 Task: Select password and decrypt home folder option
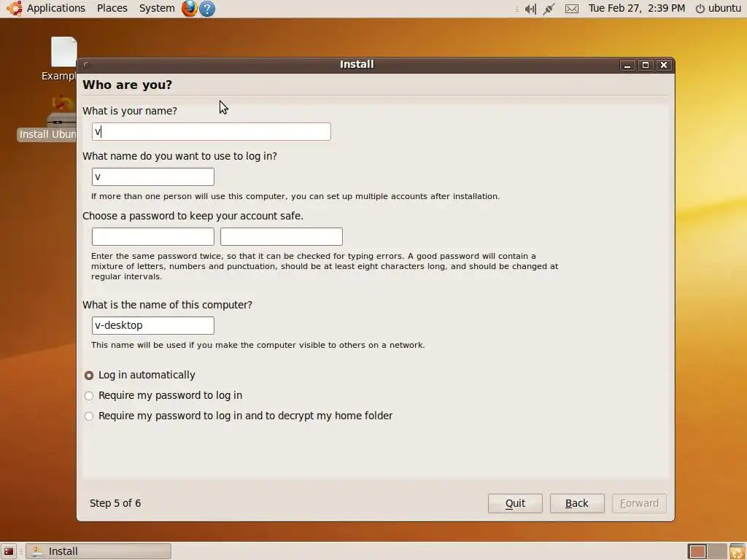click(x=239, y=416)
